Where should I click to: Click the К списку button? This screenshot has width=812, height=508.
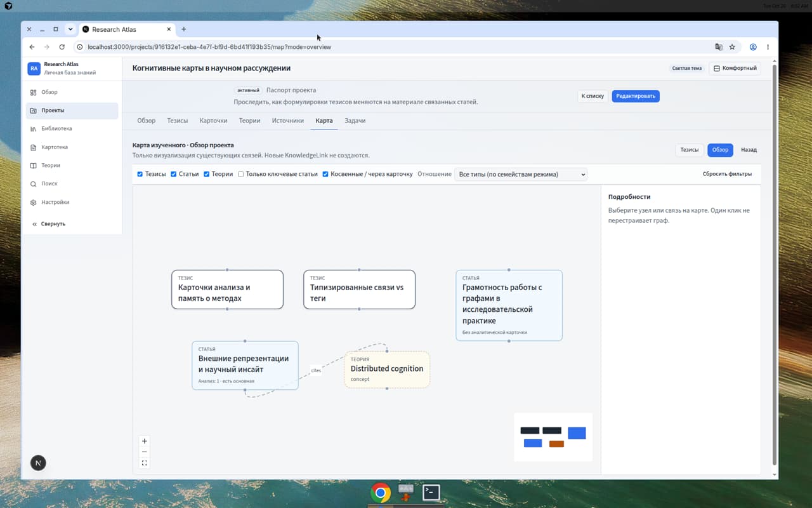(593, 97)
